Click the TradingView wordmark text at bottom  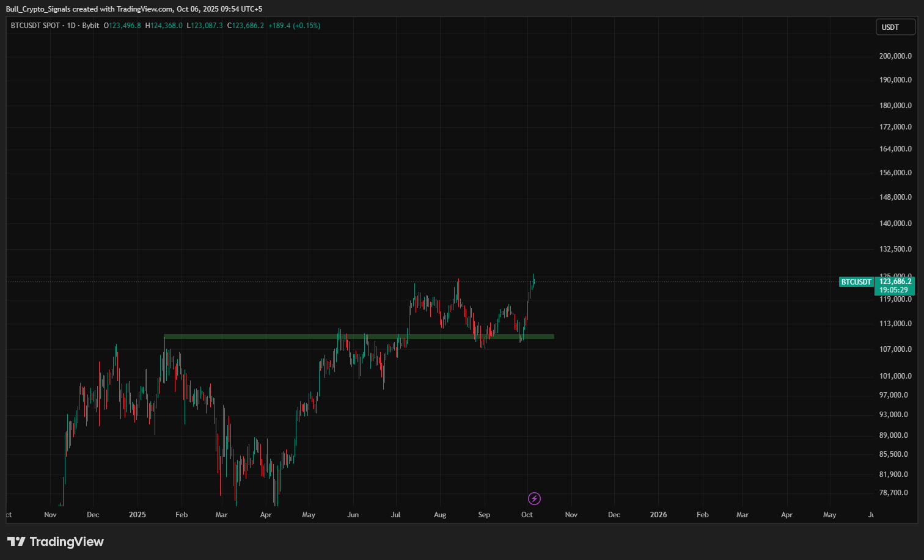67,542
